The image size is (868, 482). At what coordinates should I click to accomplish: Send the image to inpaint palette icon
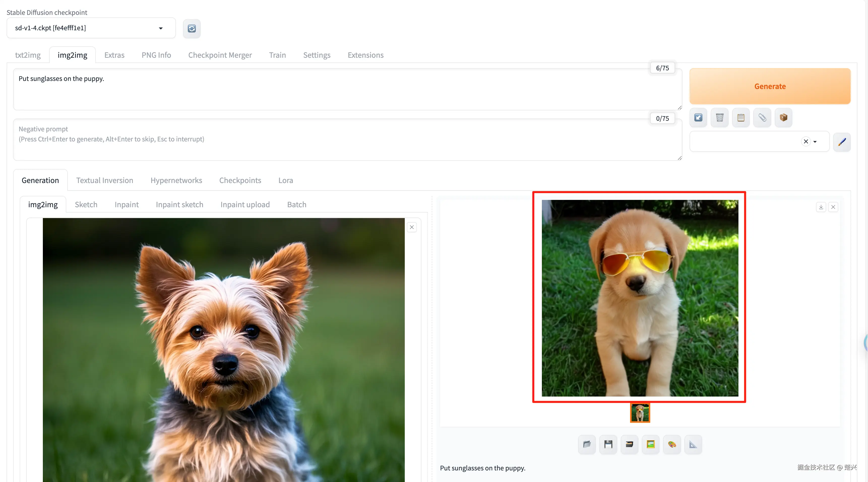(672, 444)
